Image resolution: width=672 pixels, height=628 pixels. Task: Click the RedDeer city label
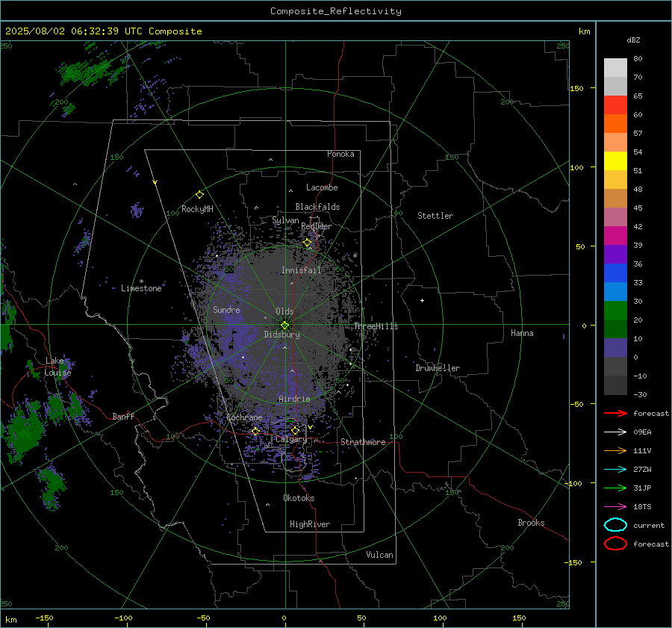(317, 226)
